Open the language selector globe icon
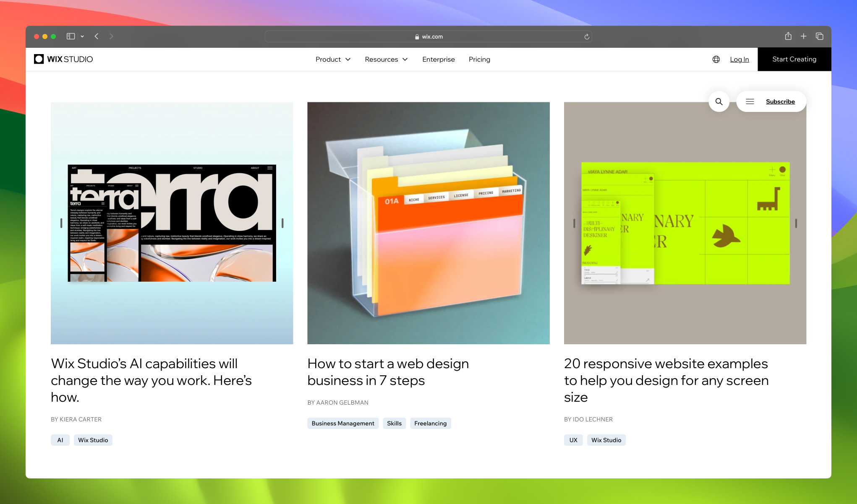The height and width of the screenshot is (504, 857). [x=716, y=59]
